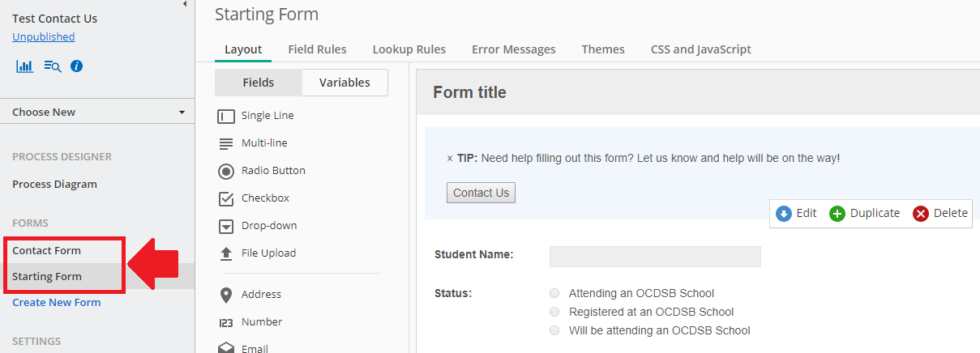Select the Multi-line field icon
980x353 pixels.
[226, 143]
